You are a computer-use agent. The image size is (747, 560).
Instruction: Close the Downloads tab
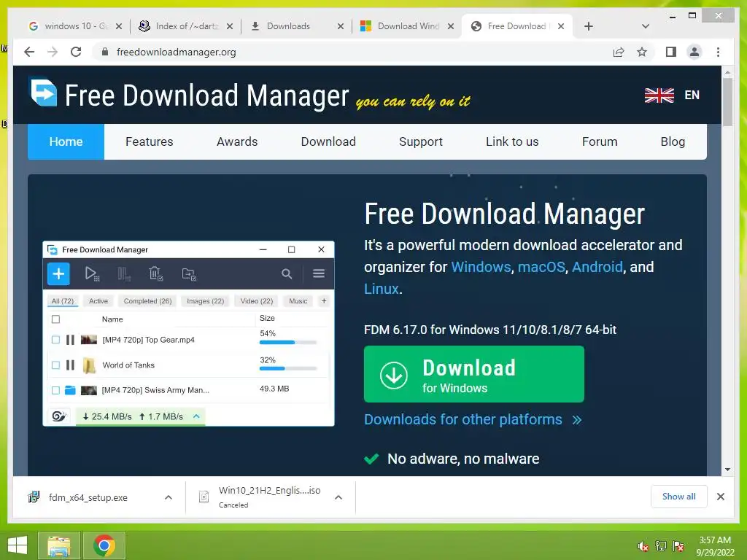pyautogui.click(x=340, y=26)
